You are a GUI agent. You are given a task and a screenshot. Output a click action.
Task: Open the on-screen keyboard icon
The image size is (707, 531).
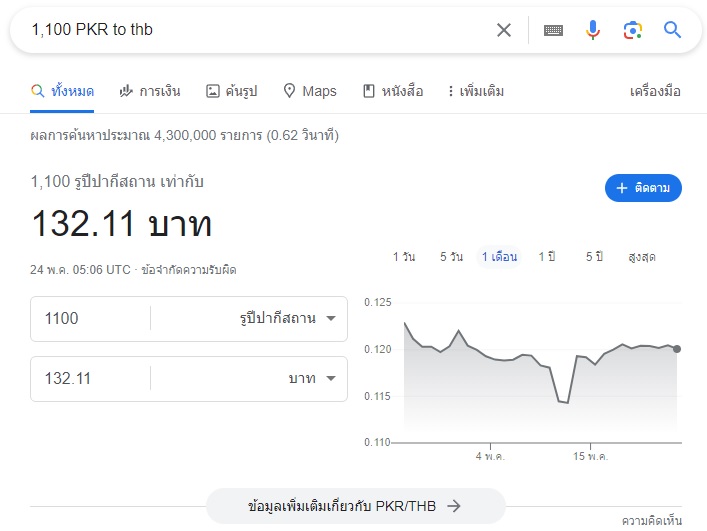point(553,30)
